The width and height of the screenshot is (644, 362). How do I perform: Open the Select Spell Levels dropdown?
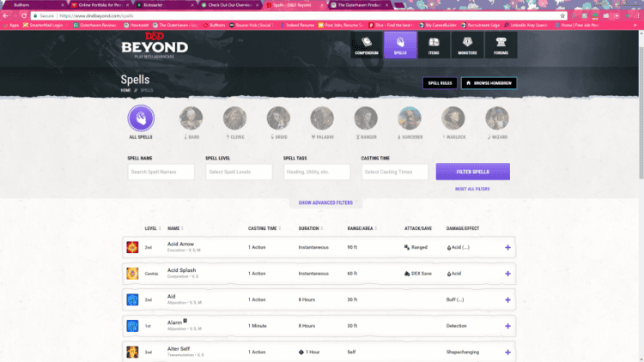239,172
